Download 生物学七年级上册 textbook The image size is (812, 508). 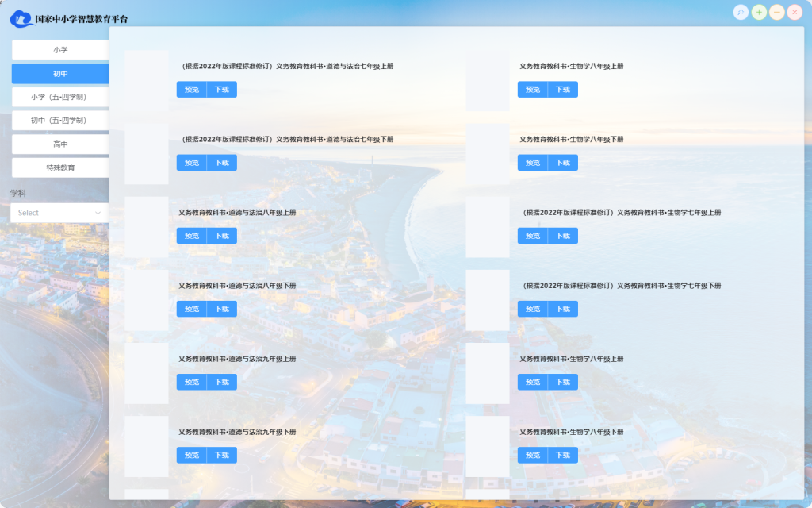(x=562, y=236)
